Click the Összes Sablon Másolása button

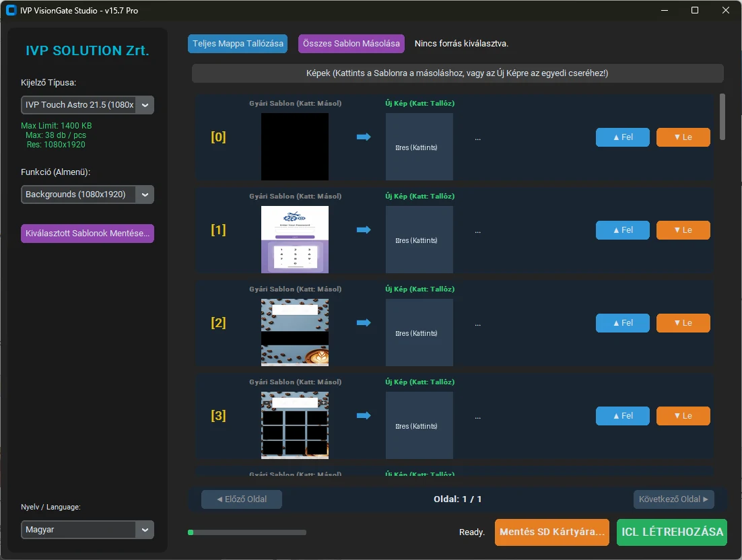[351, 44]
